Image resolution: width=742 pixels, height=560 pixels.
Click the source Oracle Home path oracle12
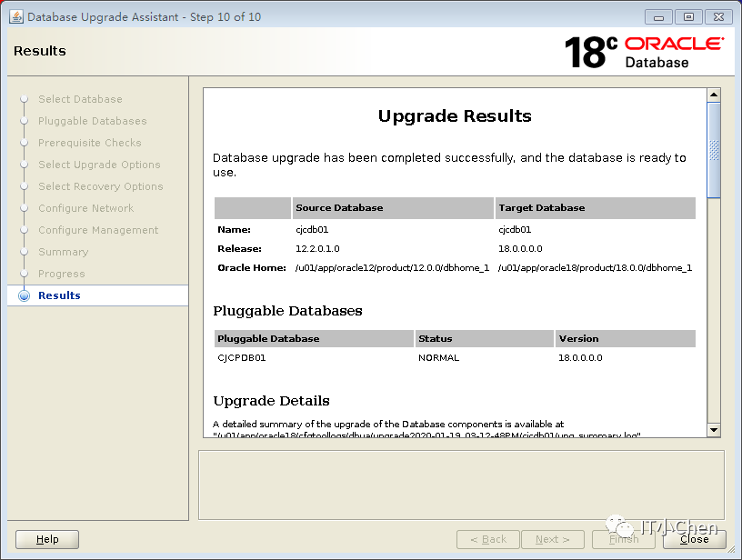tap(392, 267)
